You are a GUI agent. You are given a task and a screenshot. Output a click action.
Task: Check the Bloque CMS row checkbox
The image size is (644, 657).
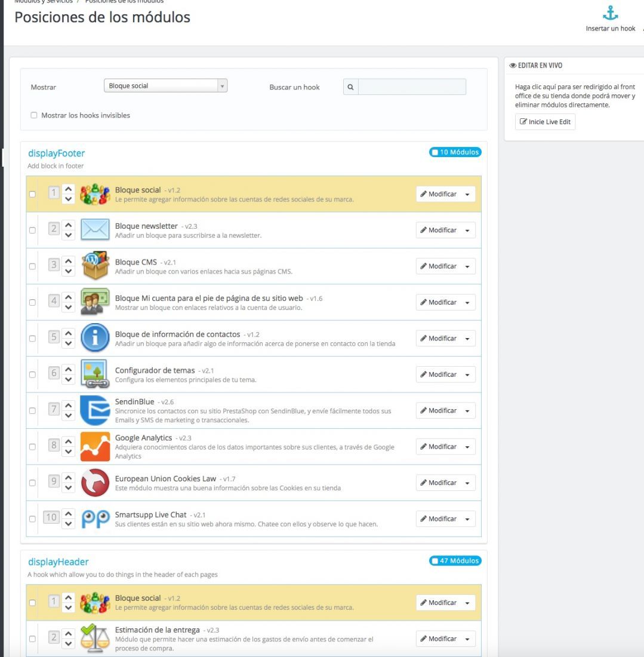click(32, 266)
